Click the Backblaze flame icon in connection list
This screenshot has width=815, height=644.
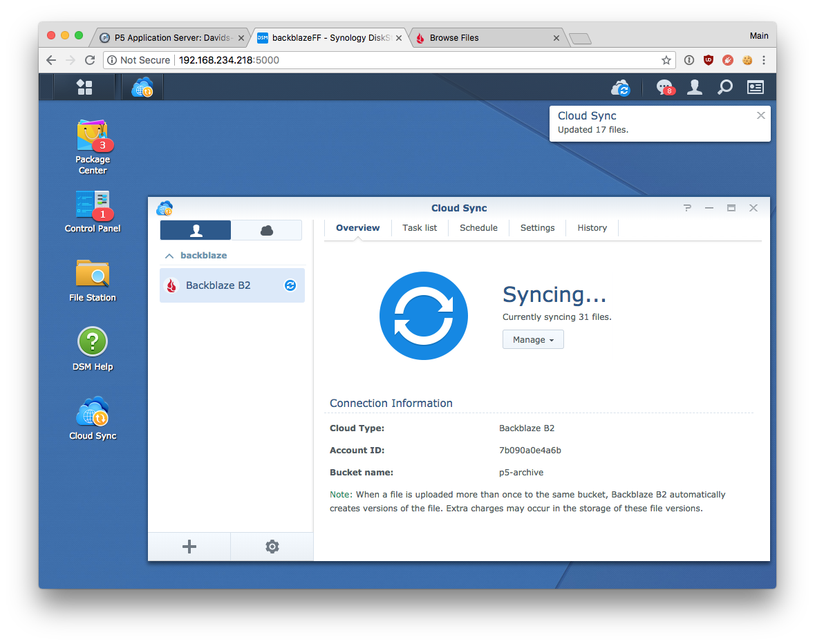[171, 285]
